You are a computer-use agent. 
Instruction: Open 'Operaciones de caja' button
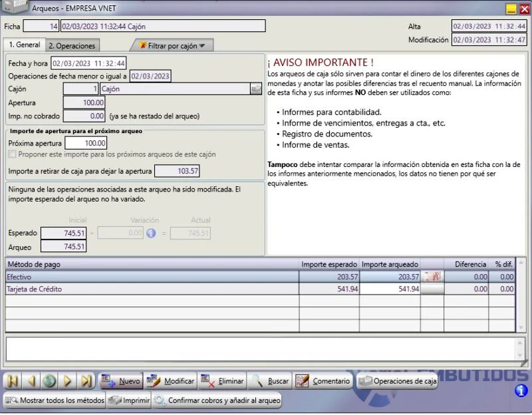[x=397, y=381]
